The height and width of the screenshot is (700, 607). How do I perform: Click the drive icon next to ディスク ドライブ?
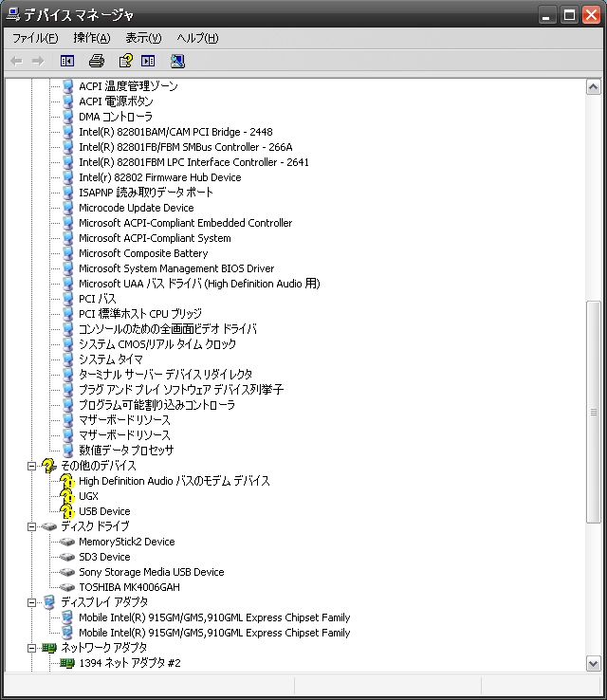[x=49, y=526]
